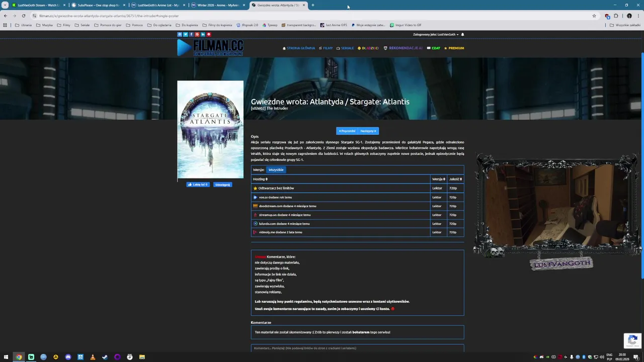Open doodstream.com dodane 4 miesiące temu link
Screen dimensions: 644x362
point(287,206)
